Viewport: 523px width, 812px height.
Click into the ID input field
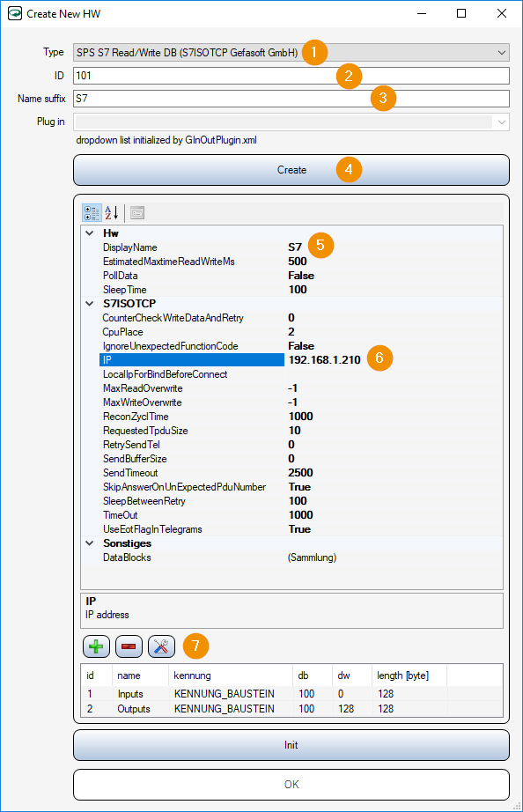[x=291, y=76]
